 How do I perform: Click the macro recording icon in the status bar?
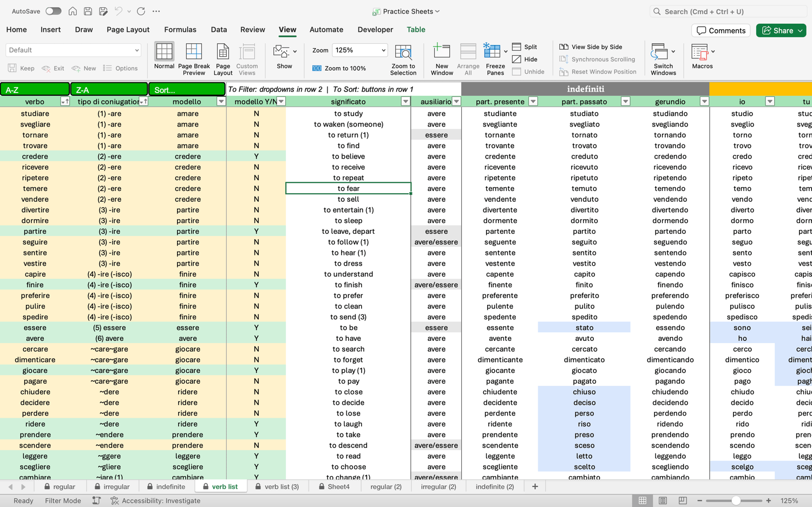96,501
